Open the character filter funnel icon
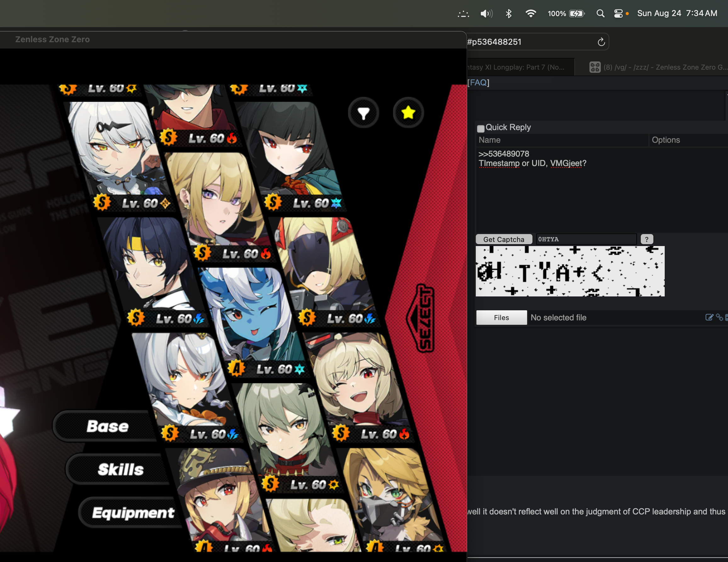The image size is (728, 562). point(363,113)
